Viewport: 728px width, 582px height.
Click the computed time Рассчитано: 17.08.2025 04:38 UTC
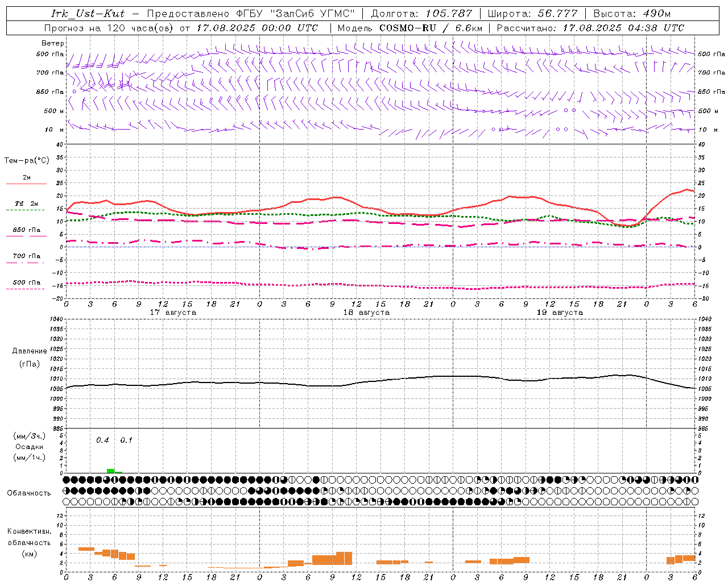pyautogui.click(x=590, y=28)
